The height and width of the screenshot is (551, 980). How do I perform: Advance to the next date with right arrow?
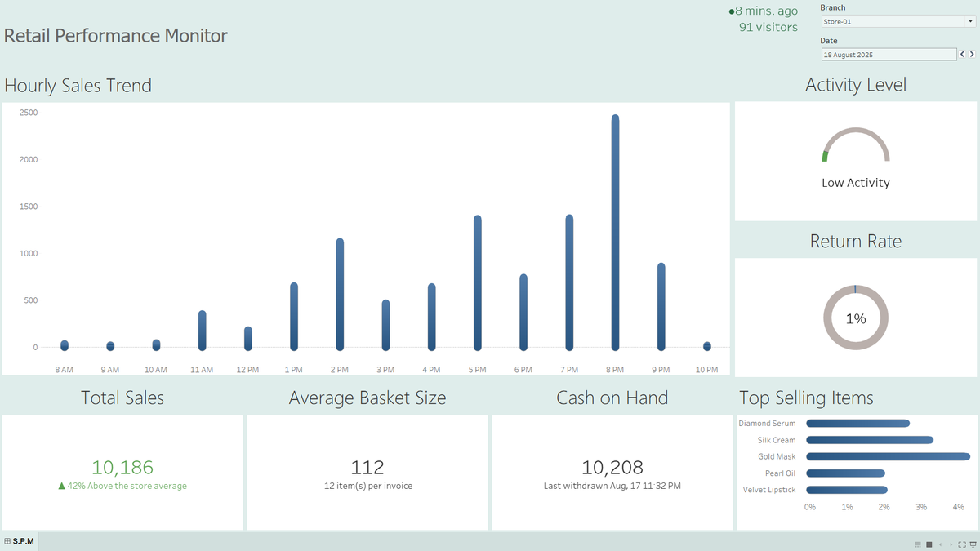(x=972, y=54)
